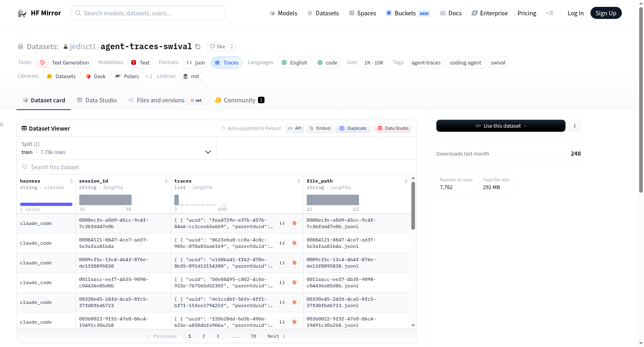Open Buckets in the top navigation
The height and width of the screenshot is (347, 644).
point(408,13)
